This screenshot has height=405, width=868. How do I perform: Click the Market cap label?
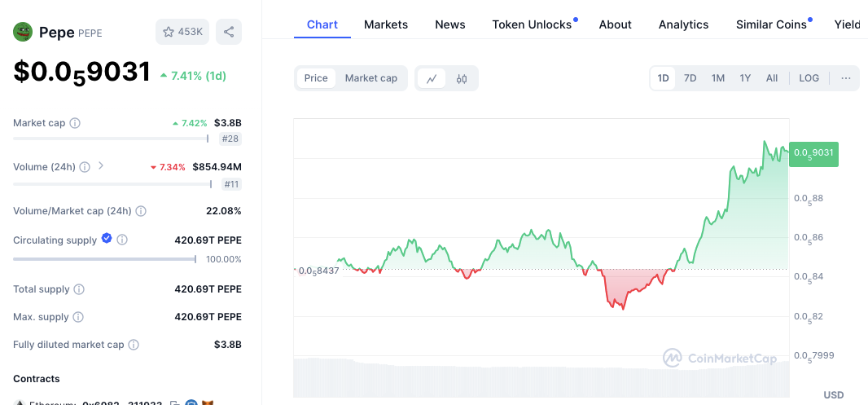tap(39, 123)
